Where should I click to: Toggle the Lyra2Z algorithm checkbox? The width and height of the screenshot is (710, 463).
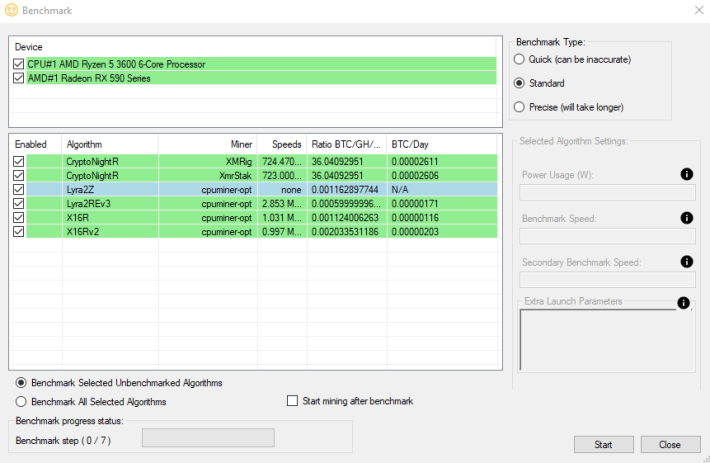tap(19, 189)
